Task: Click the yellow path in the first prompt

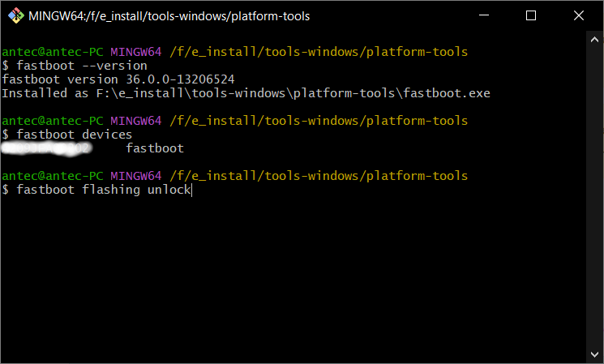Action: click(x=318, y=52)
